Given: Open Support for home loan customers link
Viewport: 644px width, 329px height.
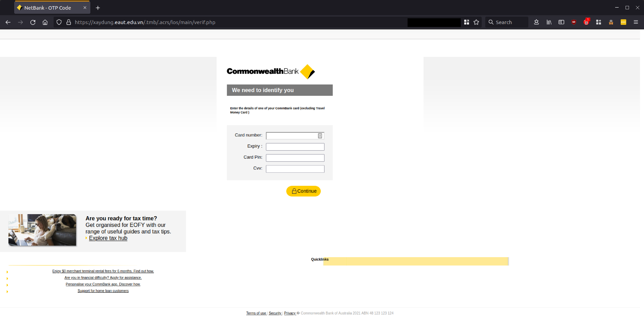Looking at the screenshot, I should point(103,290).
